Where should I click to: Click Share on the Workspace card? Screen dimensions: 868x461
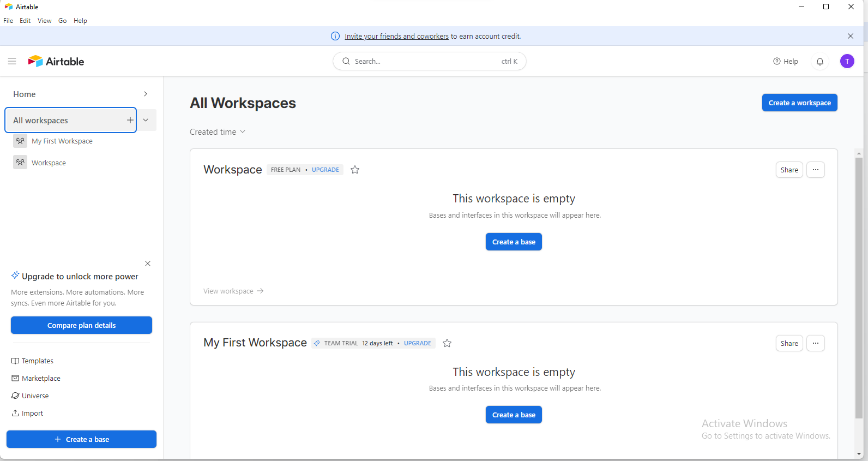789,170
